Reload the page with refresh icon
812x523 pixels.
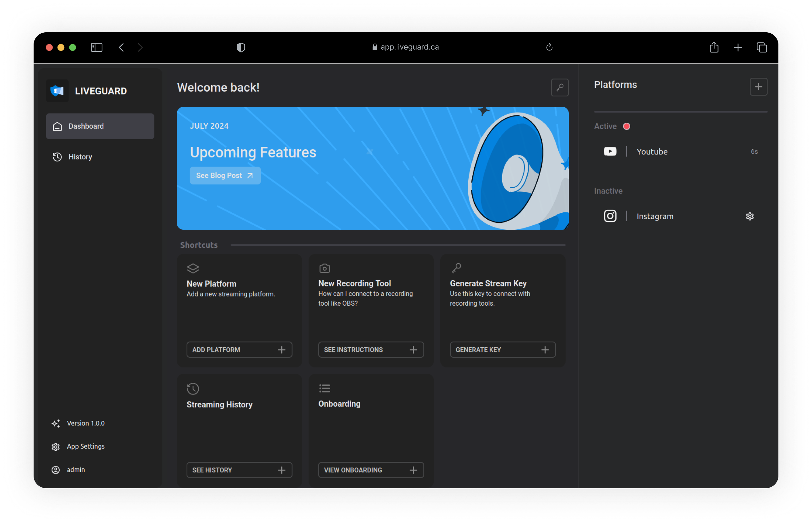coord(549,47)
